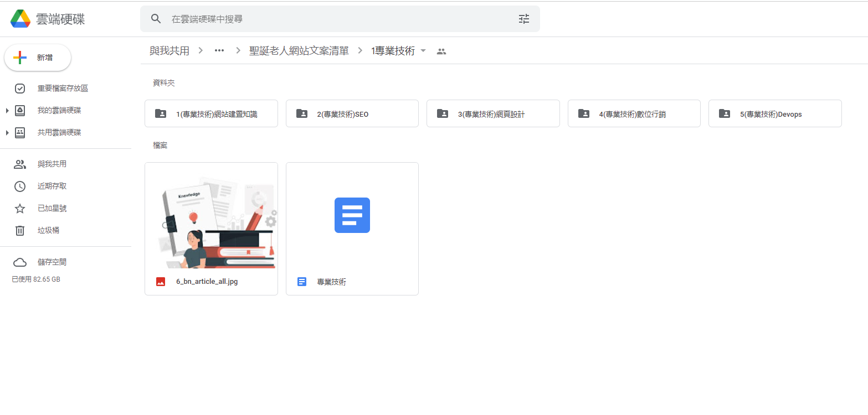Expand the 共用雲端硬碟 tree arrow
The width and height of the screenshot is (868, 415).
7,133
